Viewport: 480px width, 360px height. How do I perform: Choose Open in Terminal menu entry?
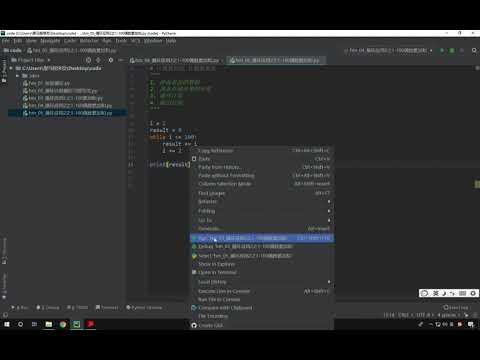coord(262,272)
